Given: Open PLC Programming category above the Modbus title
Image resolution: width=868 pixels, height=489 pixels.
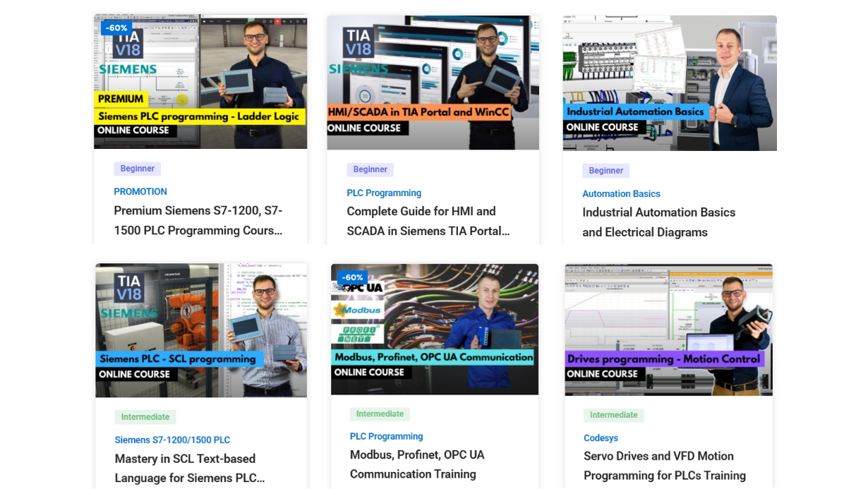Looking at the screenshot, I should (386, 436).
